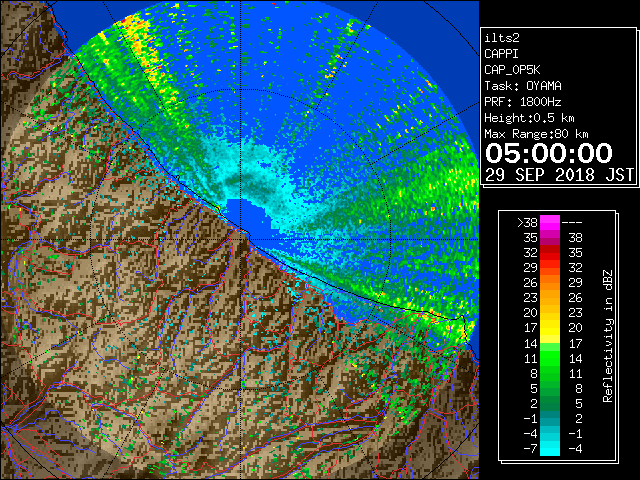Click the 05:00:00 timestamp text
This screenshot has width=640, height=480.
[x=549, y=153]
